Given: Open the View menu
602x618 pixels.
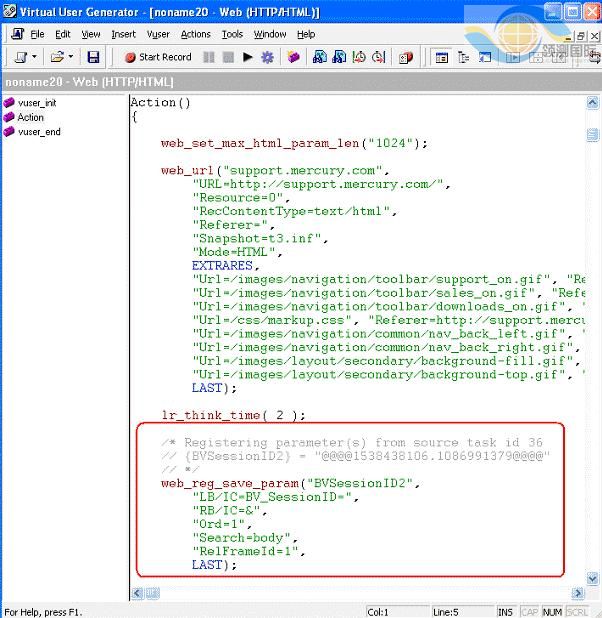Looking at the screenshot, I should (91, 34).
